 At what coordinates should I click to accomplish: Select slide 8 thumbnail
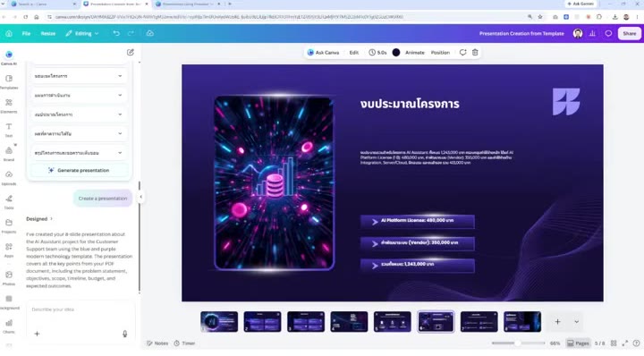pyautogui.click(x=522, y=321)
